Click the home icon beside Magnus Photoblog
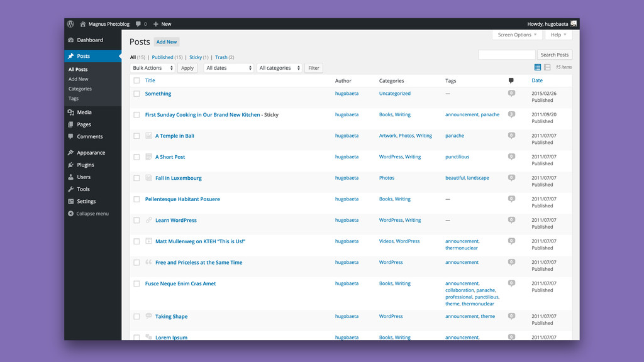The height and width of the screenshot is (362, 644). point(82,24)
